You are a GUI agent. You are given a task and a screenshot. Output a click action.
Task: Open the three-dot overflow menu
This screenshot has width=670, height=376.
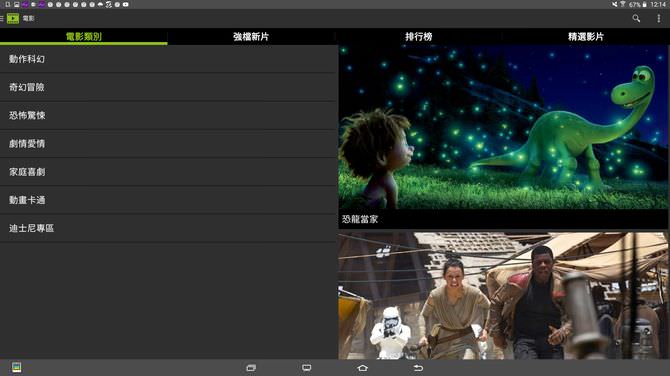click(x=658, y=18)
